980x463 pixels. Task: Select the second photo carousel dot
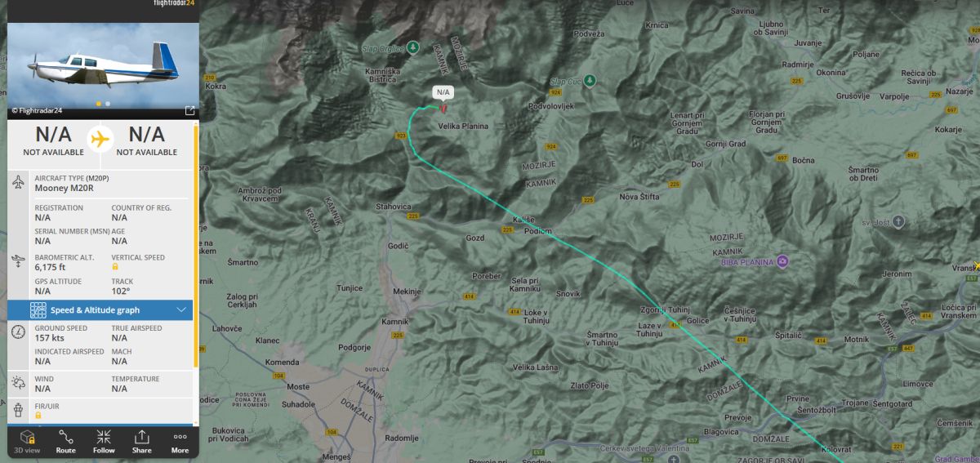pyautogui.click(x=108, y=104)
